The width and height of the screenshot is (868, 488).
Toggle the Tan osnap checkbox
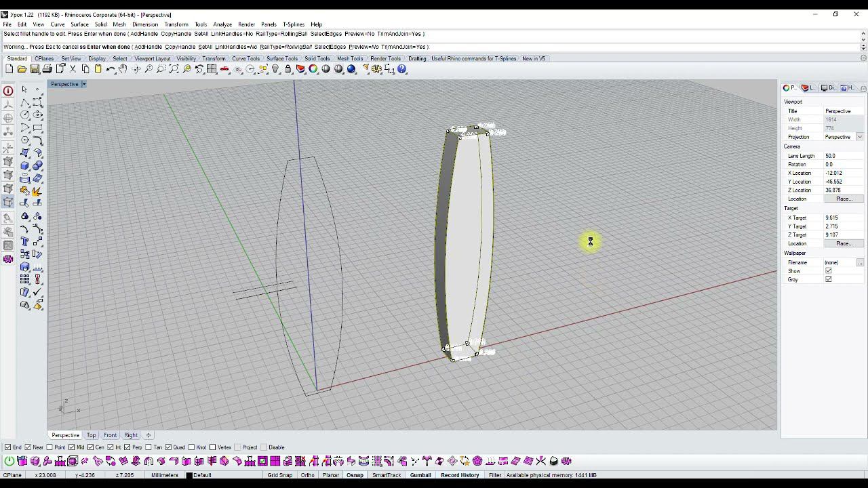click(x=149, y=447)
